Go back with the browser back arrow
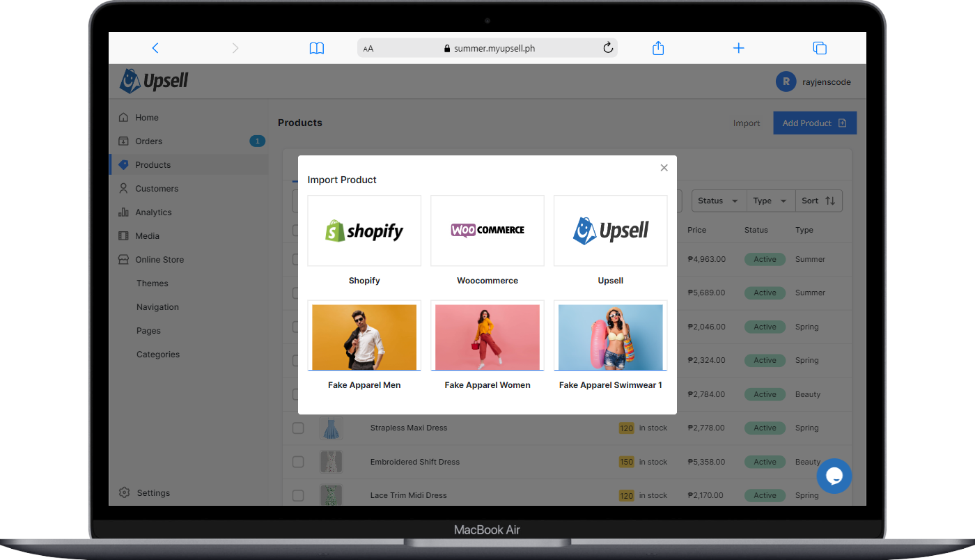Screen dimensions: 975x560 (x=155, y=48)
